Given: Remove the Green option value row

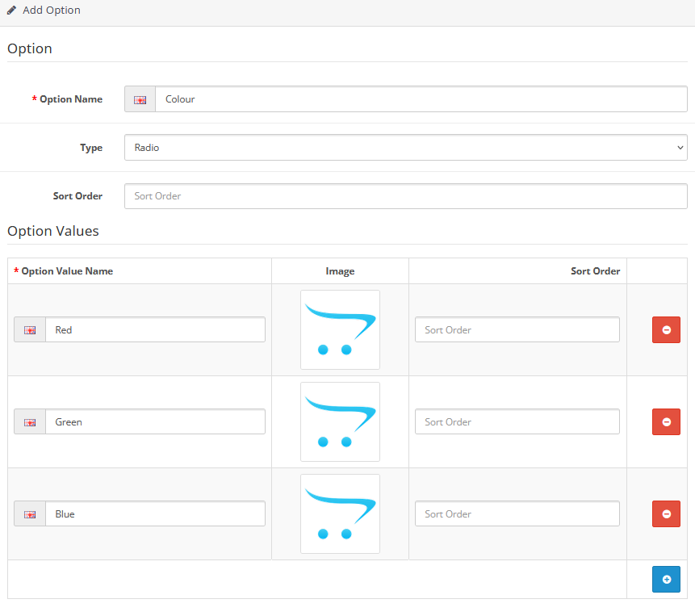Looking at the screenshot, I should point(666,421).
